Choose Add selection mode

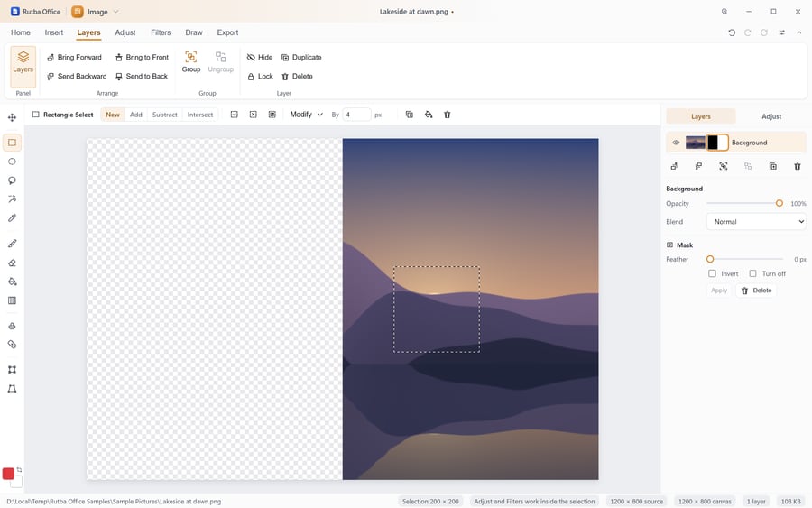136,115
